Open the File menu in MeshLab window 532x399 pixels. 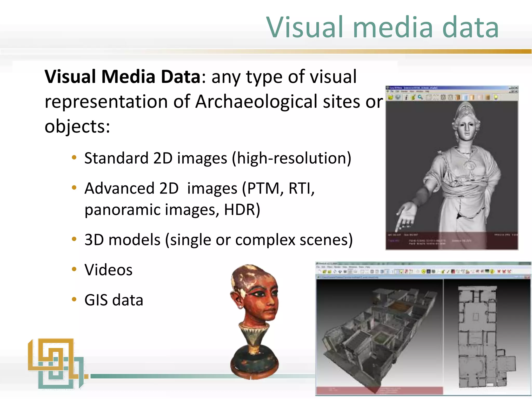[x=318, y=267]
